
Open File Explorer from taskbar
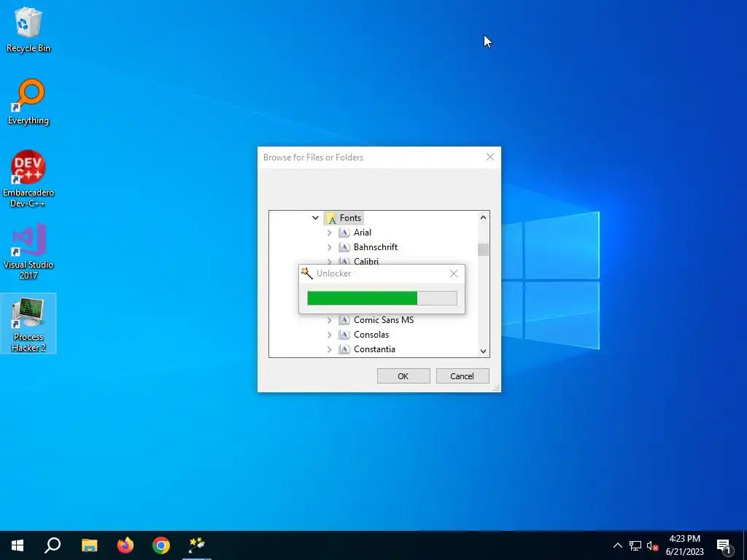[x=89, y=545]
